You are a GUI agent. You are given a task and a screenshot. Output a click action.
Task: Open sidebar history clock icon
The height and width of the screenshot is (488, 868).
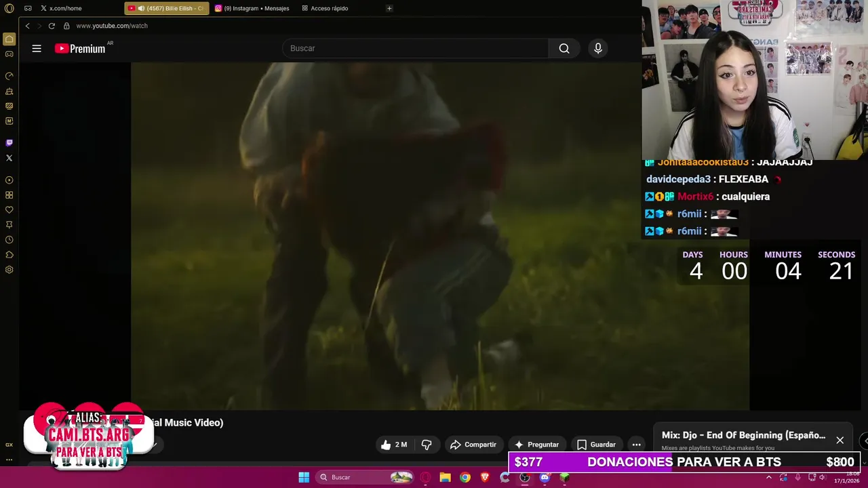point(9,240)
